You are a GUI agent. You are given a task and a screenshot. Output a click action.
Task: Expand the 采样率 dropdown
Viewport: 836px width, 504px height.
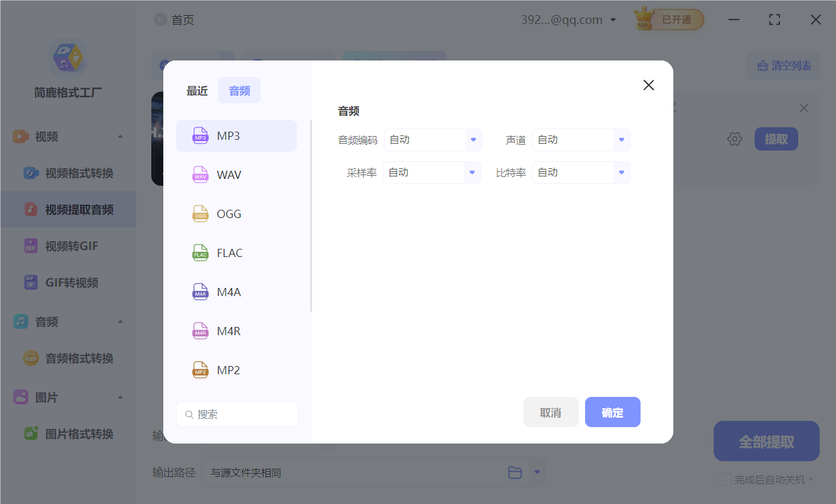click(x=431, y=172)
